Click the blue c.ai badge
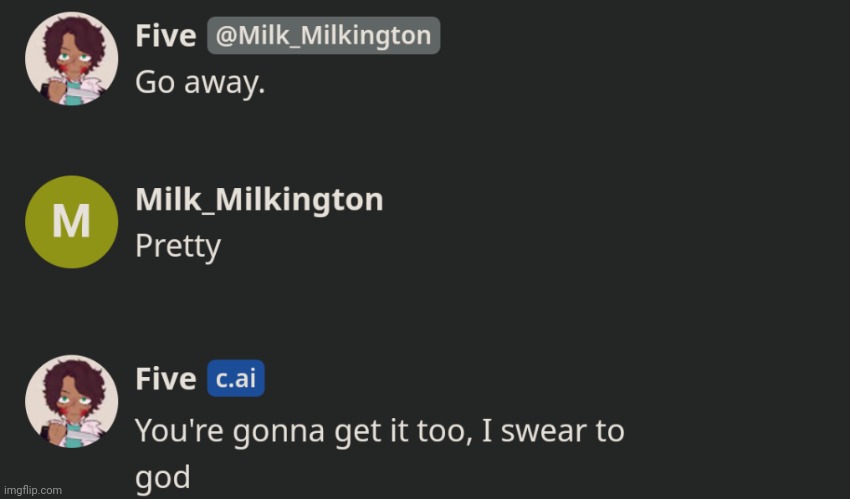 click(x=236, y=379)
